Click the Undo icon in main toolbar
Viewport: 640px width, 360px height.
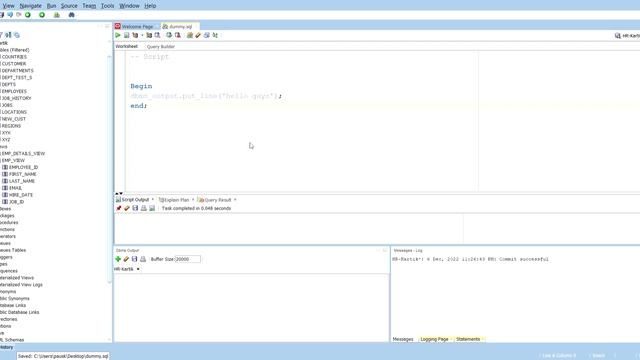click(x=10, y=15)
